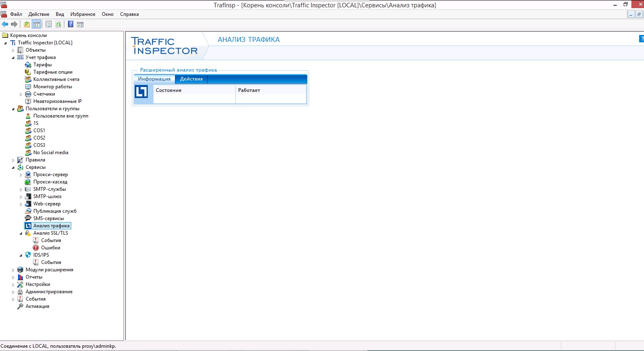The height and width of the screenshot is (351, 644).
Task: Open the Избранное menu
Action: click(83, 14)
